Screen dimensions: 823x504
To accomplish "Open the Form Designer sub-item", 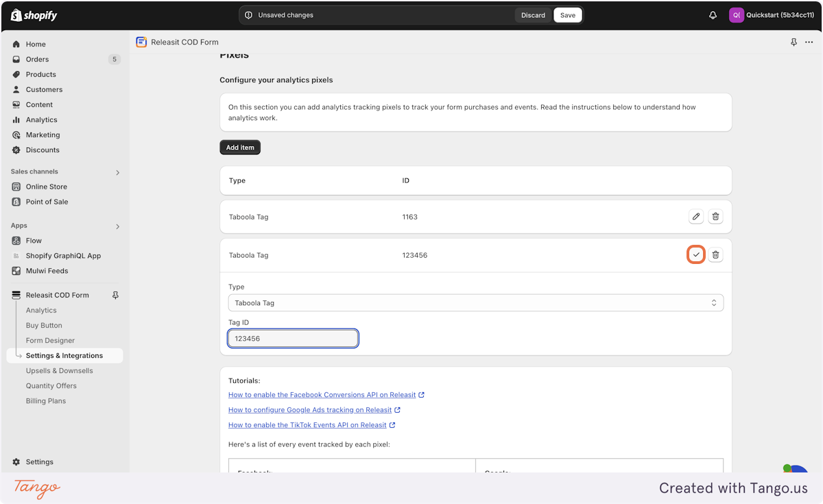I will coord(50,341).
